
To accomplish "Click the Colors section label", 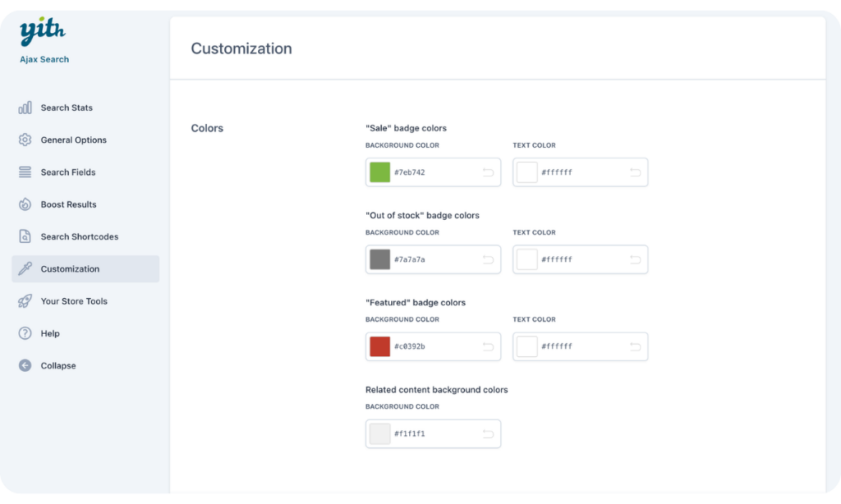I will point(207,128).
